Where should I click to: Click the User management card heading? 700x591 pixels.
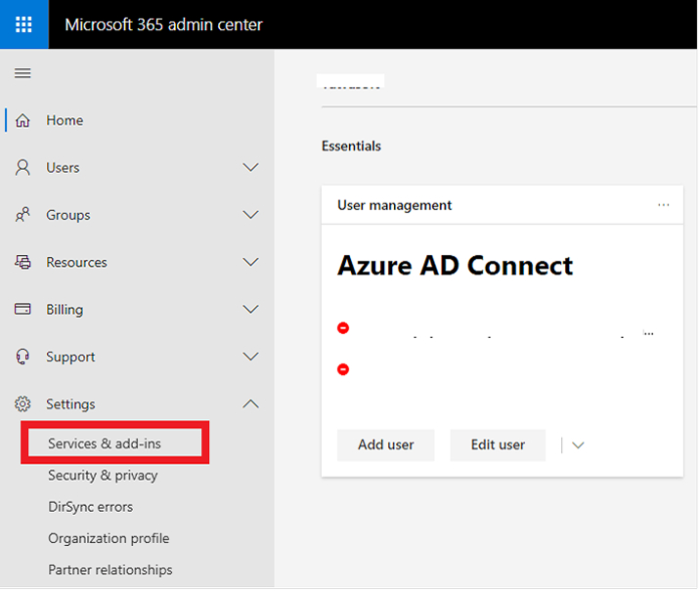[x=395, y=205]
